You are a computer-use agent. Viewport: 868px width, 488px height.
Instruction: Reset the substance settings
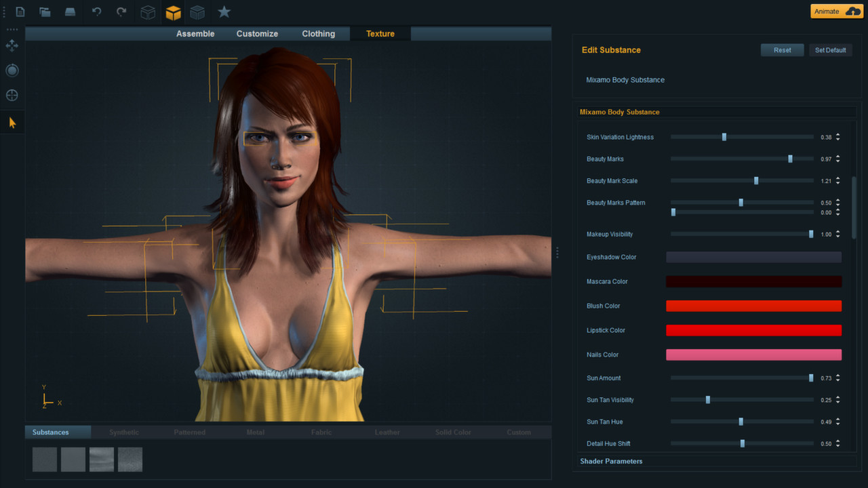782,49
